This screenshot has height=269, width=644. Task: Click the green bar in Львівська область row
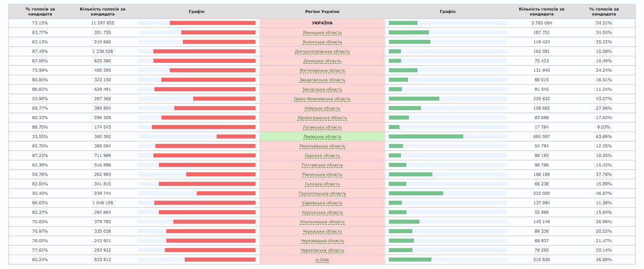click(426, 136)
